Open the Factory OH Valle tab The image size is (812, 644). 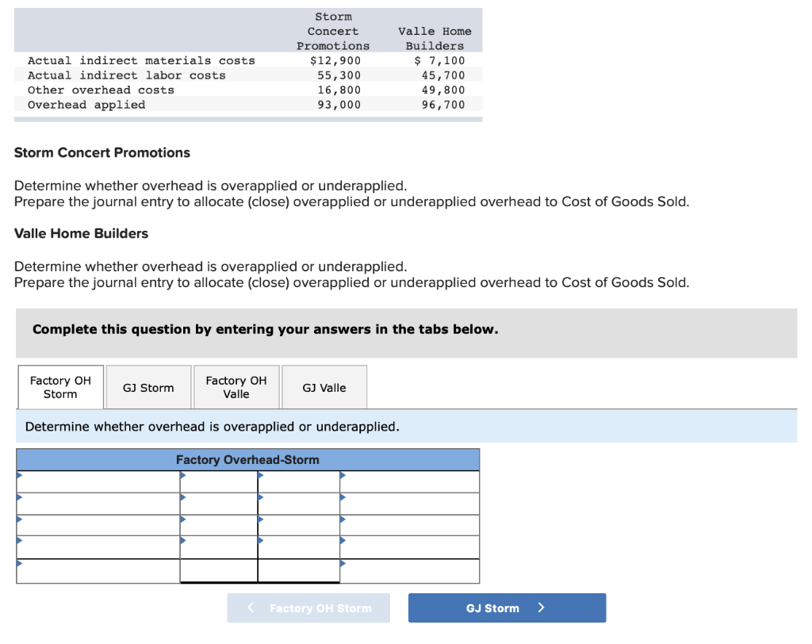[x=236, y=387]
